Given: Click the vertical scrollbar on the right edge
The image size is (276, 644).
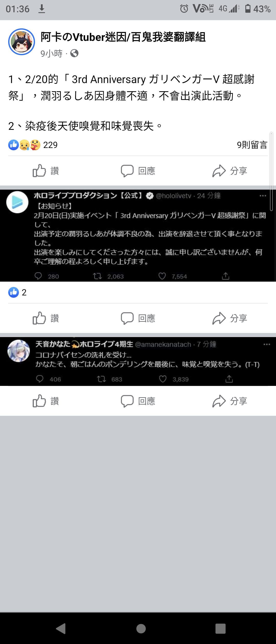Looking at the screenshot, I should [271, 171].
